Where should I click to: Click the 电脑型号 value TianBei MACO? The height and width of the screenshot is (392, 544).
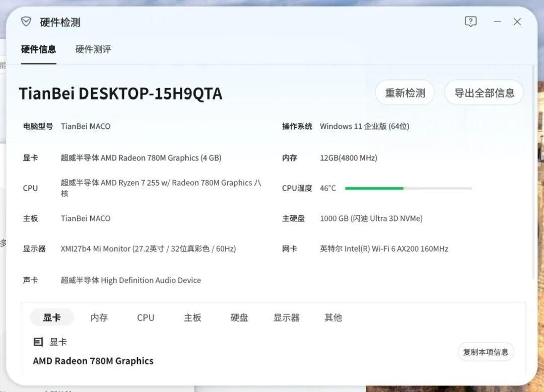pyautogui.click(x=86, y=126)
